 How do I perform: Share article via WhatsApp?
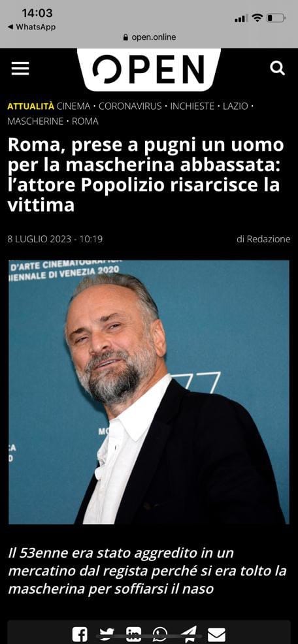pyautogui.click(x=161, y=635)
